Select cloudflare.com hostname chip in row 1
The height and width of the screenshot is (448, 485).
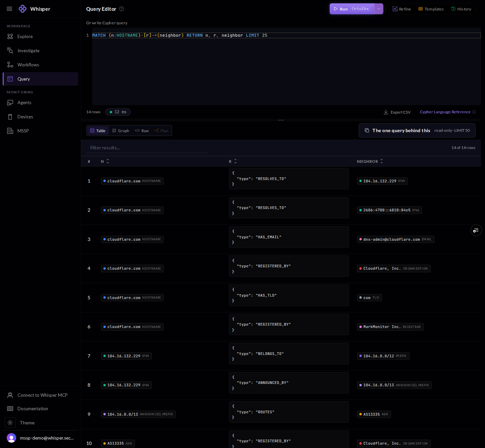[x=132, y=181]
